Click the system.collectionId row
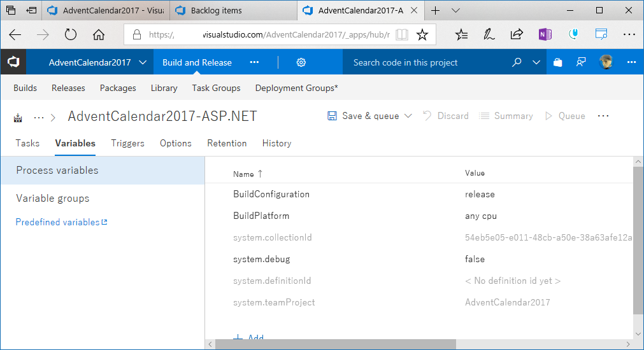This screenshot has height=350, width=644. [x=419, y=237]
